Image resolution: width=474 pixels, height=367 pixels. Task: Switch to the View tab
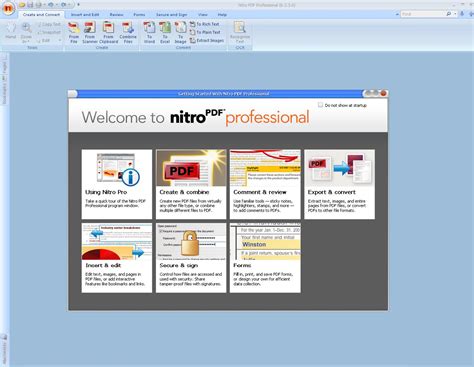pyautogui.click(x=203, y=15)
